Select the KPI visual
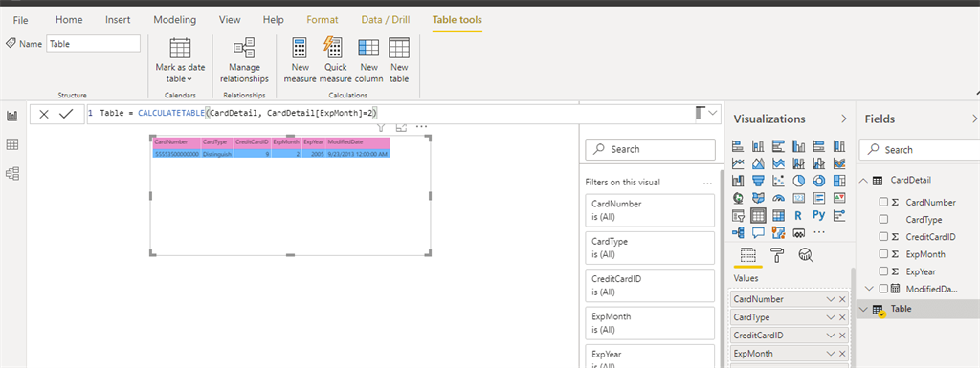Screen dimensions: 980x368 tap(839, 199)
